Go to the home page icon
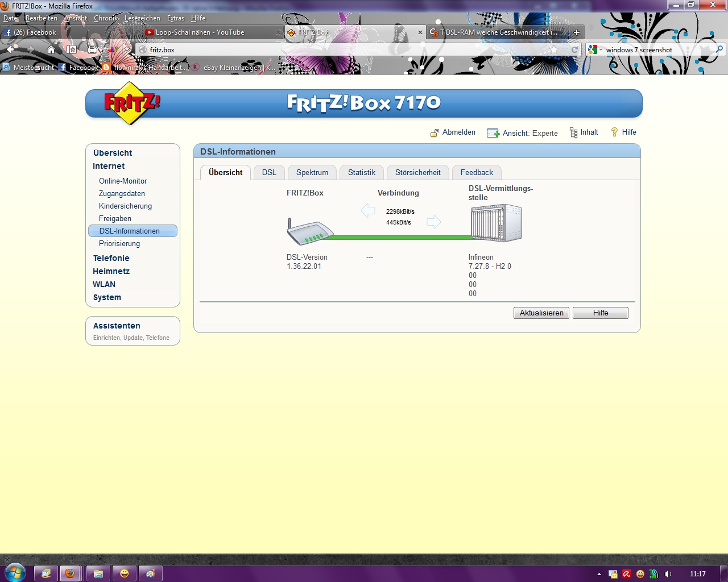 pyautogui.click(x=51, y=49)
